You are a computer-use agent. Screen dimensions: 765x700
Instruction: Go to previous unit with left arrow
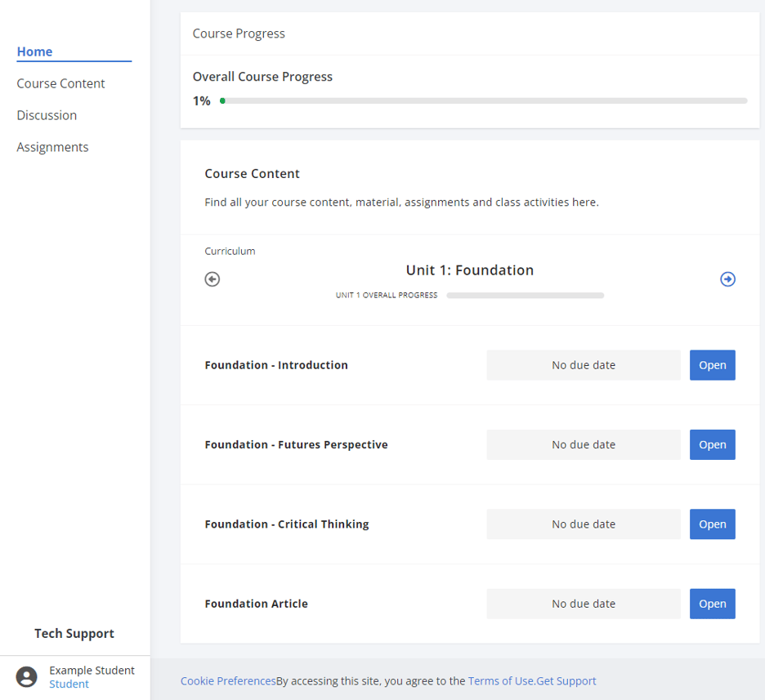point(212,279)
